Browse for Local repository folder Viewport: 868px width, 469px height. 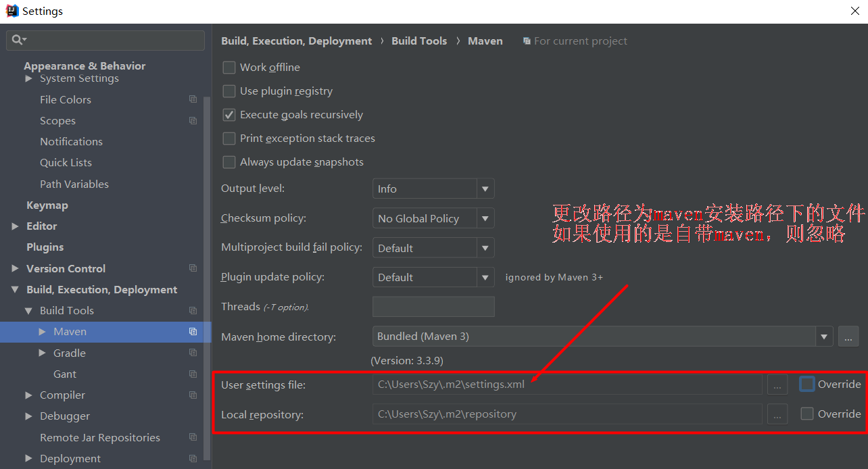point(777,414)
